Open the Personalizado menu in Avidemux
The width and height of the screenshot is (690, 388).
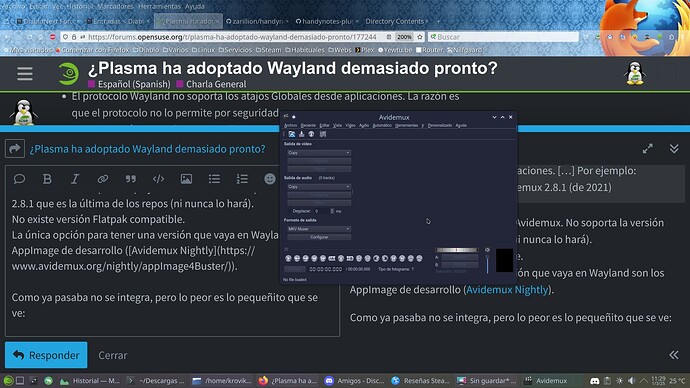pyautogui.click(x=440, y=125)
